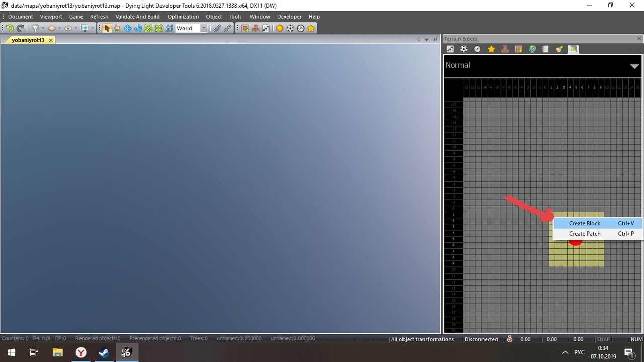Click dotted nodes tab in Terrain Blocks panel
This screenshot has height=362, width=644.
coord(450,49)
